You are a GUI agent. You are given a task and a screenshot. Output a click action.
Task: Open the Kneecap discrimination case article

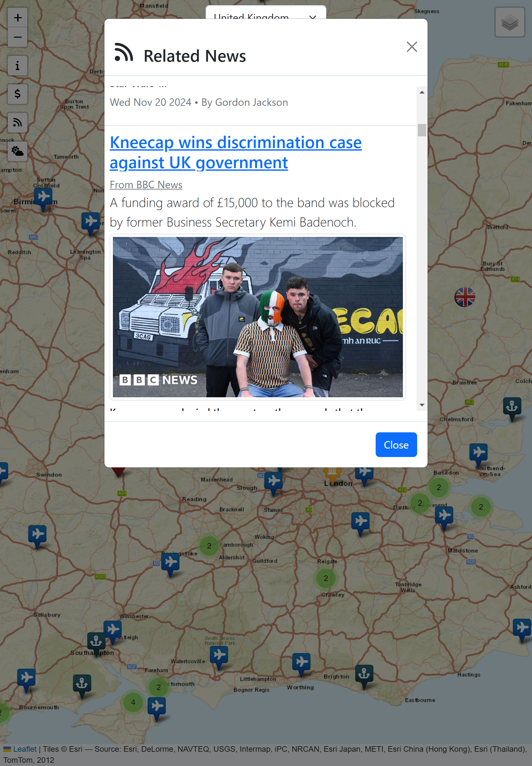click(x=235, y=153)
